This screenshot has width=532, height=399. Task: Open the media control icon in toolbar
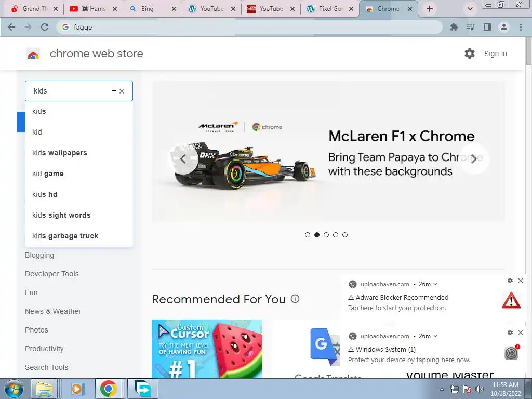pyautogui.click(x=470, y=27)
